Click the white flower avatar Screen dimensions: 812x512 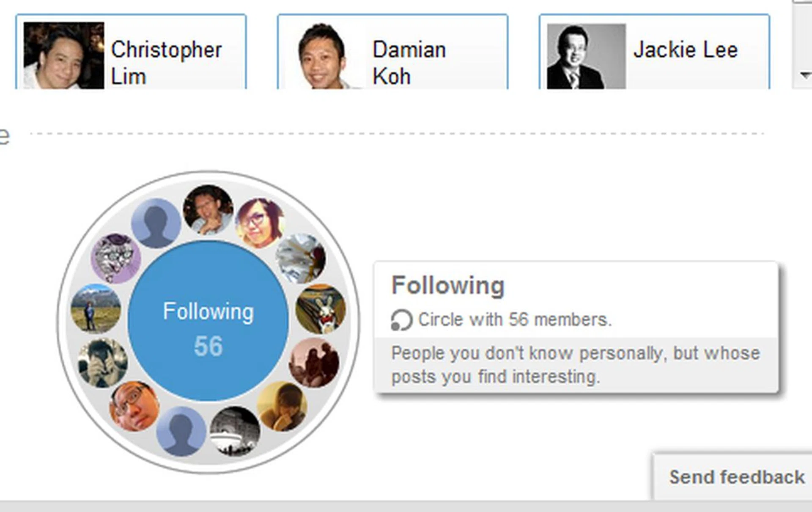pos(300,258)
